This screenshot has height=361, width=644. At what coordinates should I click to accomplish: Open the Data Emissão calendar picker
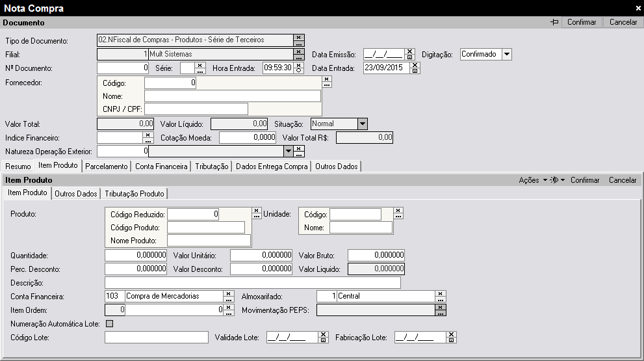(409, 57)
